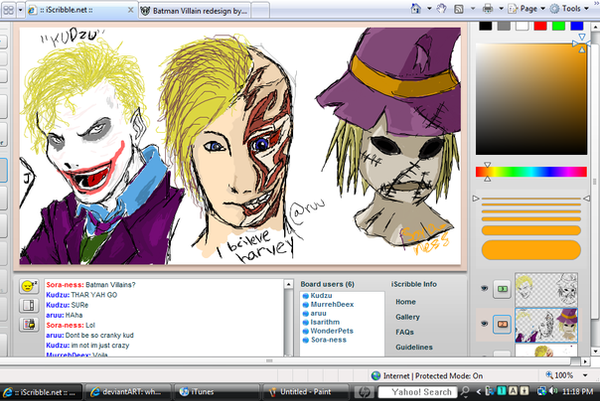Click the browser Home icon

tap(416, 8)
